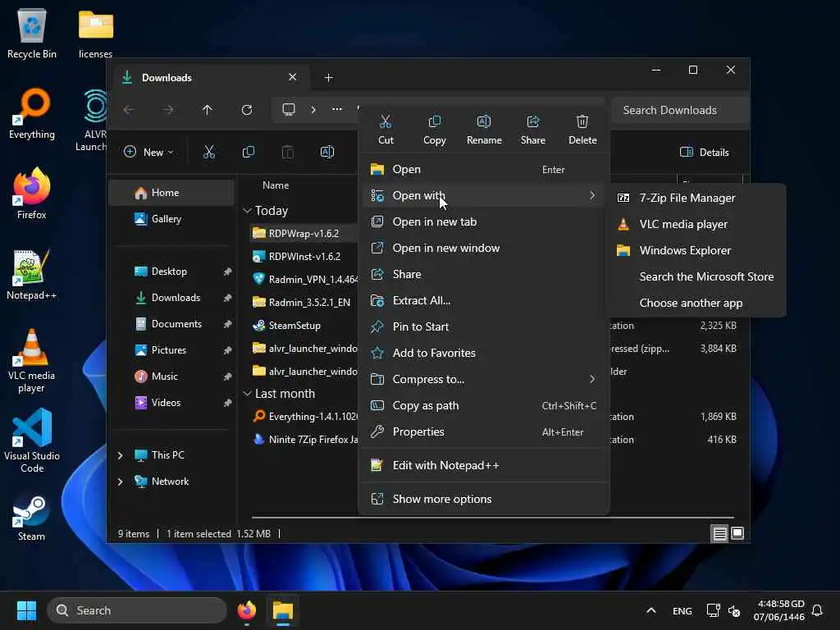This screenshot has height=630, width=840.
Task: Open Videos in Quick access
Action: [171, 403]
